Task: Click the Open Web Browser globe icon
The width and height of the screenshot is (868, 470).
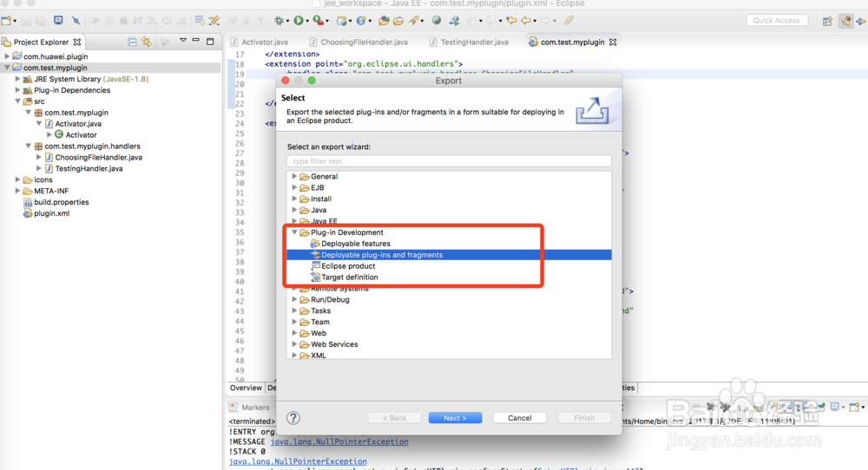Action: [437, 21]
